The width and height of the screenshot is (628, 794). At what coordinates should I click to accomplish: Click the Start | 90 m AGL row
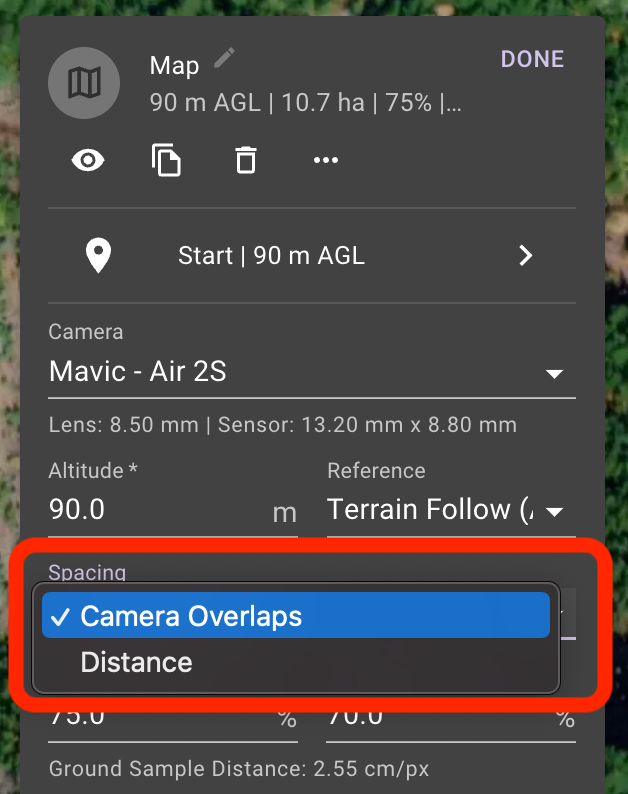312,256
